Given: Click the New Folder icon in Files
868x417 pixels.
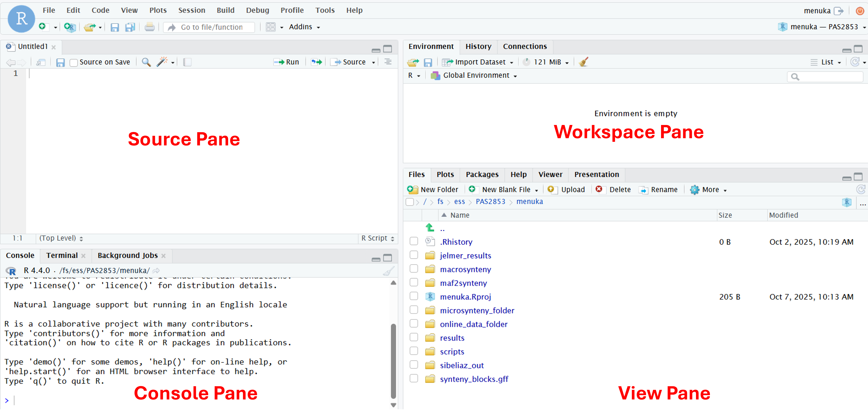Looking at the screenshot, I should 412,189.
